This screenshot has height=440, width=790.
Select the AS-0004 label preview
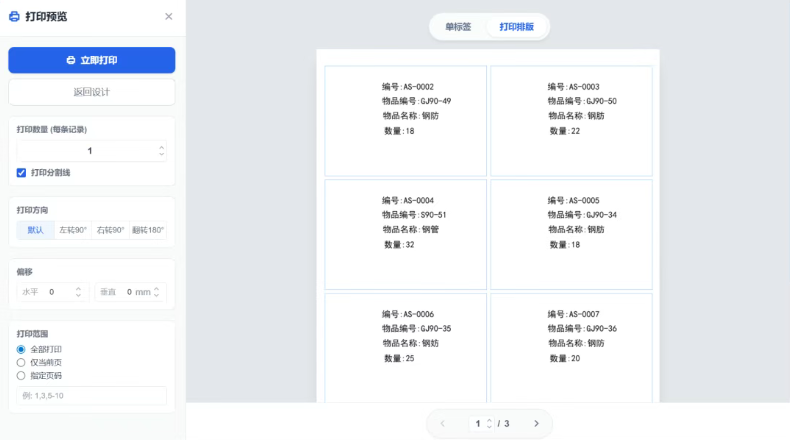pyautogui.click(x=406, y=234)
